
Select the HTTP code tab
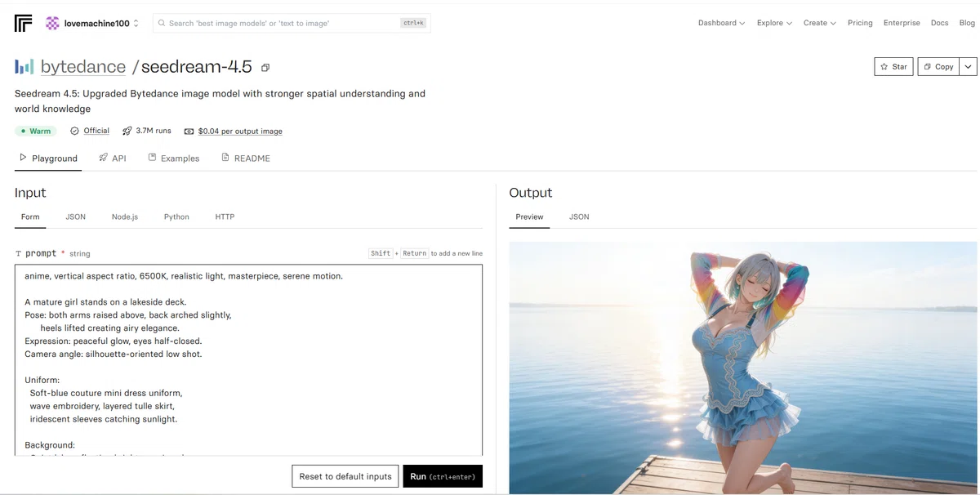tap(225, 217)
